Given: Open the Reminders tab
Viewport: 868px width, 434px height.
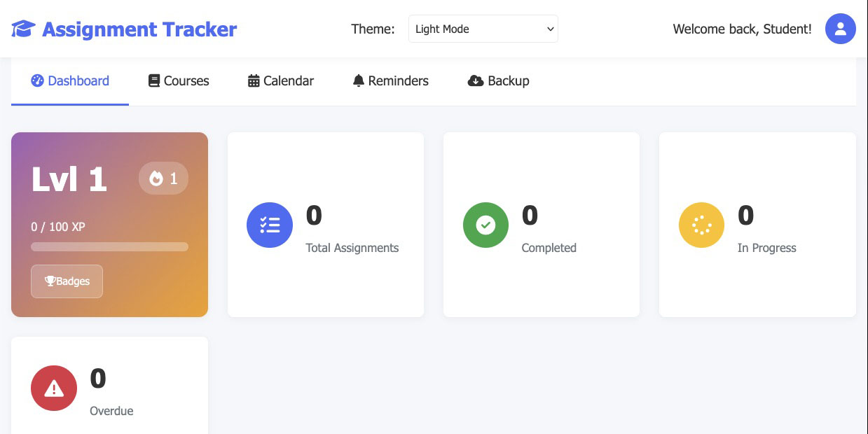Looking at the screenshot, I should point(390,80).
